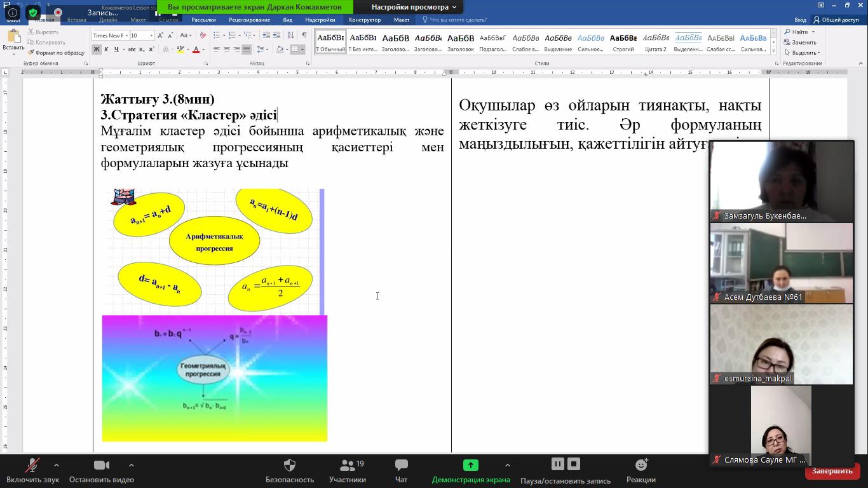Open font size dropdown
The width and height of the screenshot is (868, 488).
[151, 36]
